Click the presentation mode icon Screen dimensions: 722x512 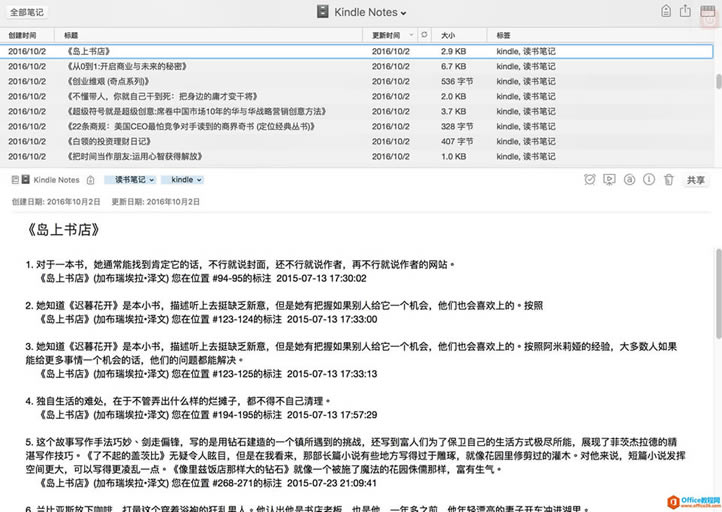(x=609, y=180)
